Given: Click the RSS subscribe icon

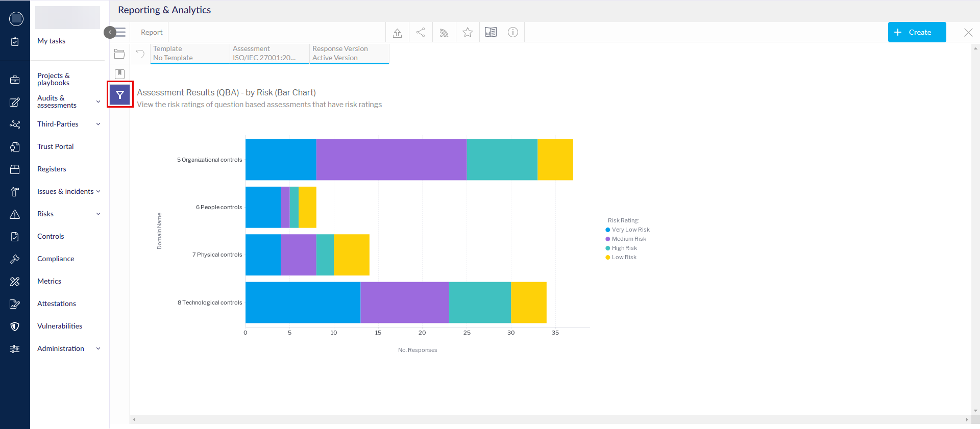Looking at the screenshot, I should [x=444, y=33].
